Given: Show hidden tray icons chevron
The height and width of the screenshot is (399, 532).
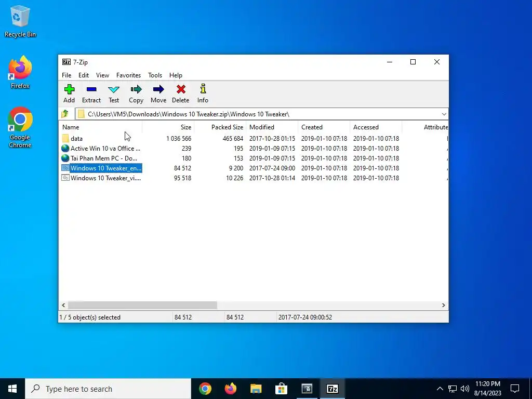Looking at the screenshot, I should (x=440, y=389).
